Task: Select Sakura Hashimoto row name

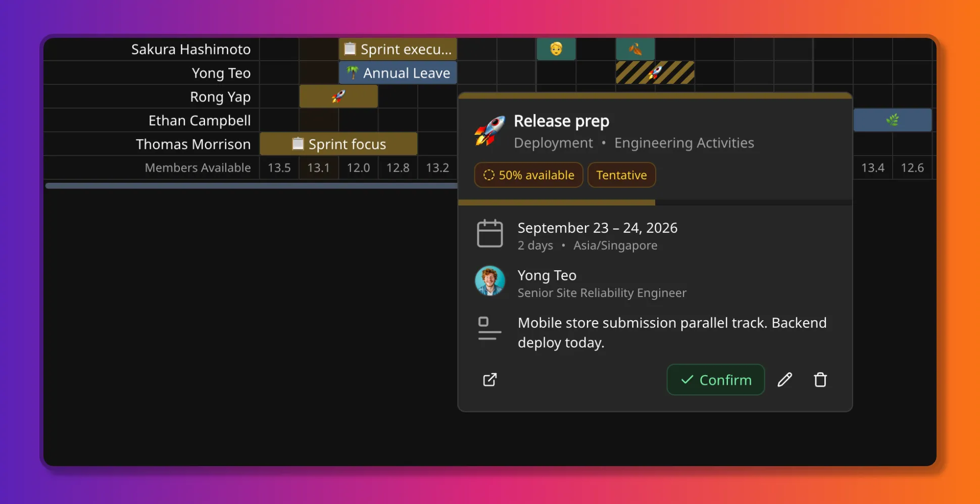Action: tap(191, 49)
